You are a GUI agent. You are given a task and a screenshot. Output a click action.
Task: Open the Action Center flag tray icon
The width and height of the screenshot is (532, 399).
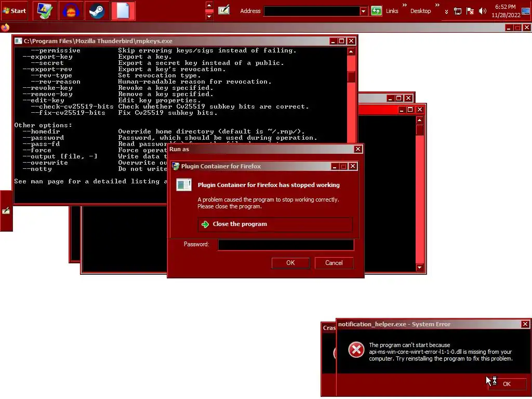coord(470,11)
